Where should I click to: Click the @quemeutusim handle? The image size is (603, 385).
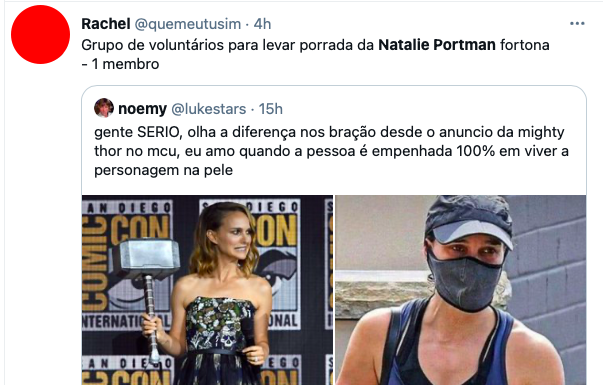pyautogui.click(x=188, y=24)
